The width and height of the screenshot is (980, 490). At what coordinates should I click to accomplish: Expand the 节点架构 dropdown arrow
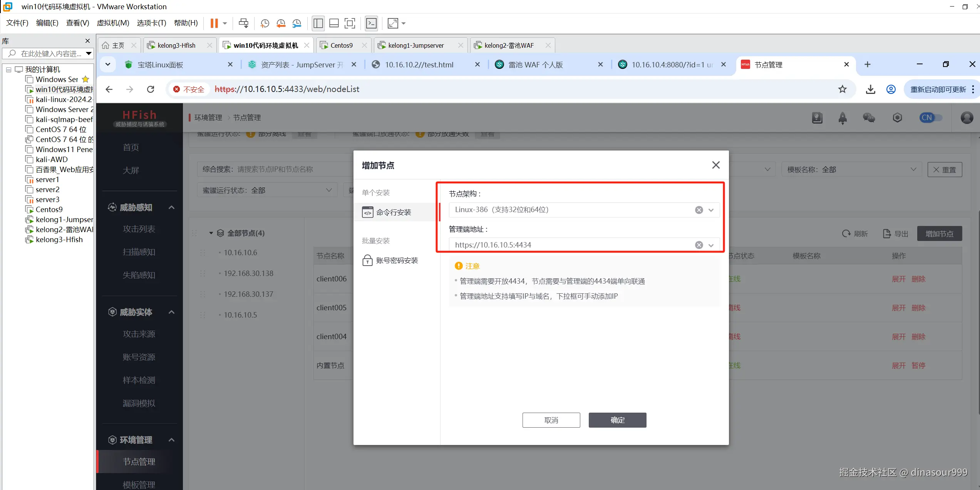point(711,210)
